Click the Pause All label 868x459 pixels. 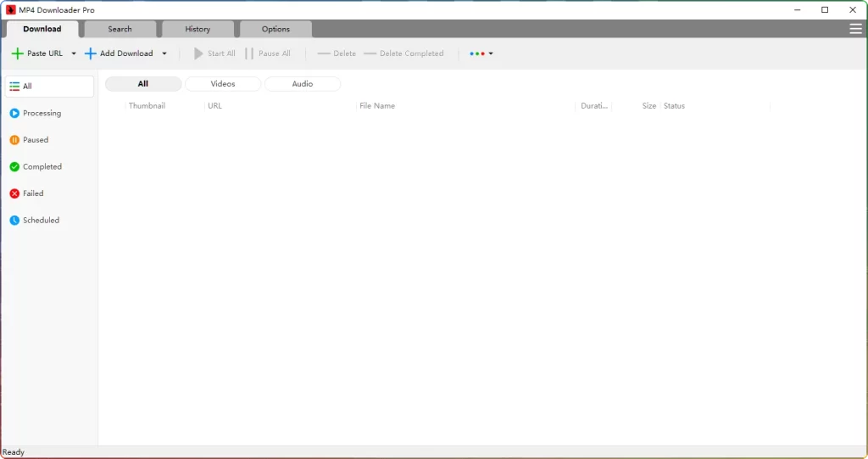tap(275, 53)
